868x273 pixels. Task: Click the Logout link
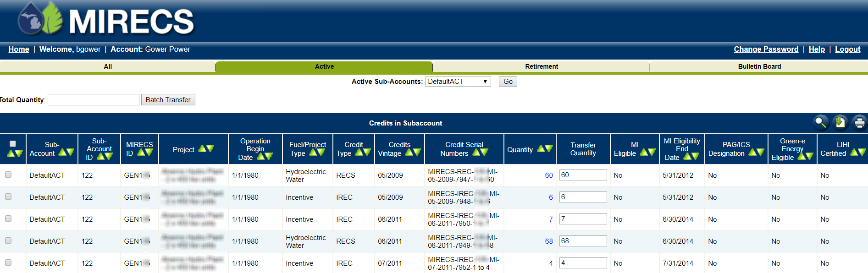pyautogui.click(x=847, y=49)
